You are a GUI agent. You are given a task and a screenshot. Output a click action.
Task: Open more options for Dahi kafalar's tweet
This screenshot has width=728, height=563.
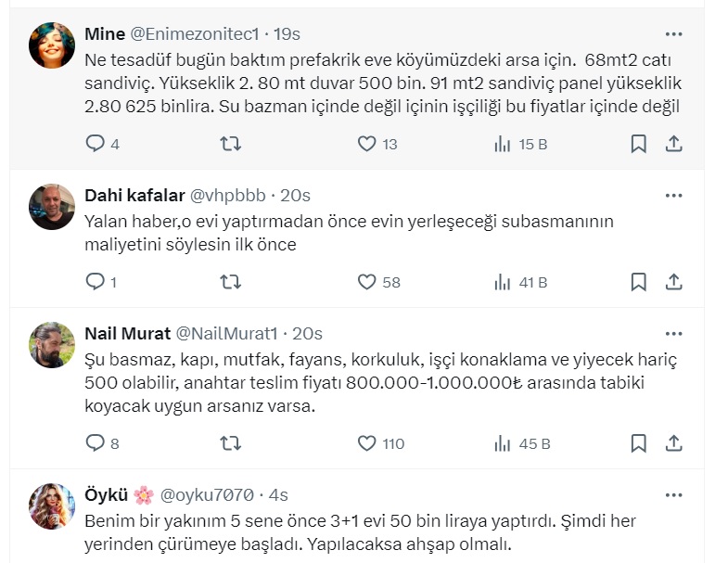click(674, 195)
